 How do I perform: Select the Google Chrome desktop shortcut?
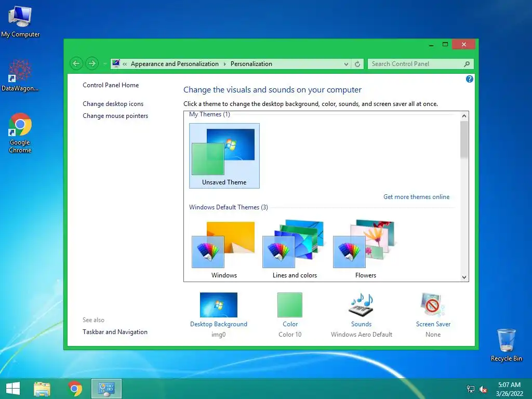20,133
